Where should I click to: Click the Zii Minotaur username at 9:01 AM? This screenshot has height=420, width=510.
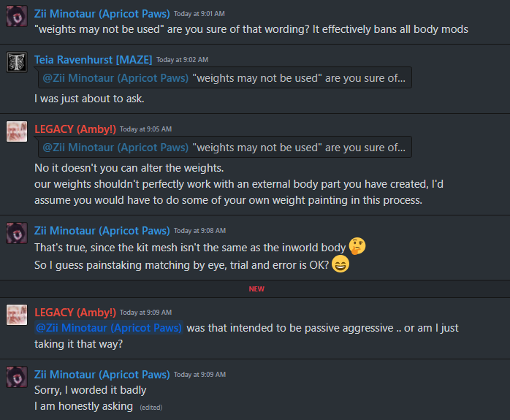coord(102,13)
